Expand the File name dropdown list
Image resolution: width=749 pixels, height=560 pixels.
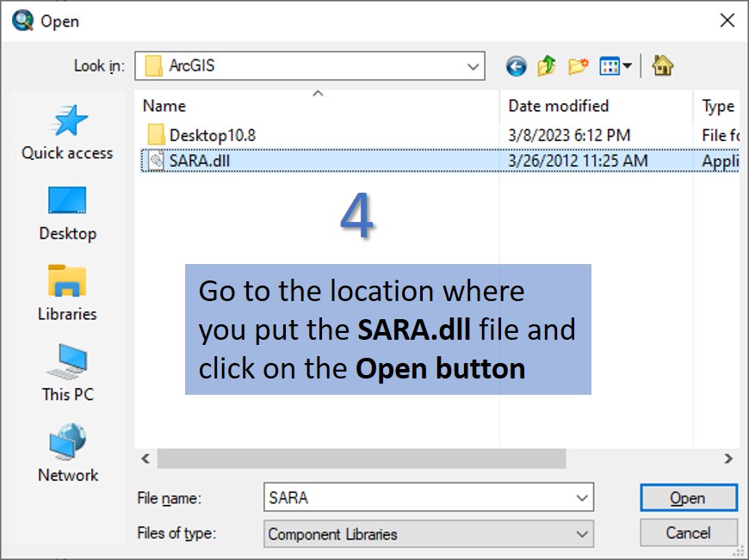click(x=582, y=498)
